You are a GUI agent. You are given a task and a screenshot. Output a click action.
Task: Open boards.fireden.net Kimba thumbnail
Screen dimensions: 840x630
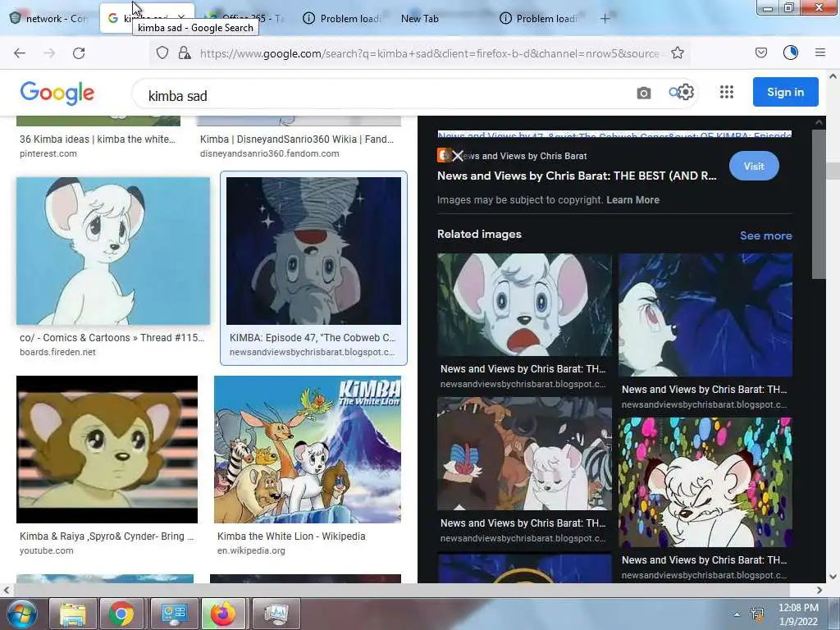pyautogui.click(x=113, y=251)
